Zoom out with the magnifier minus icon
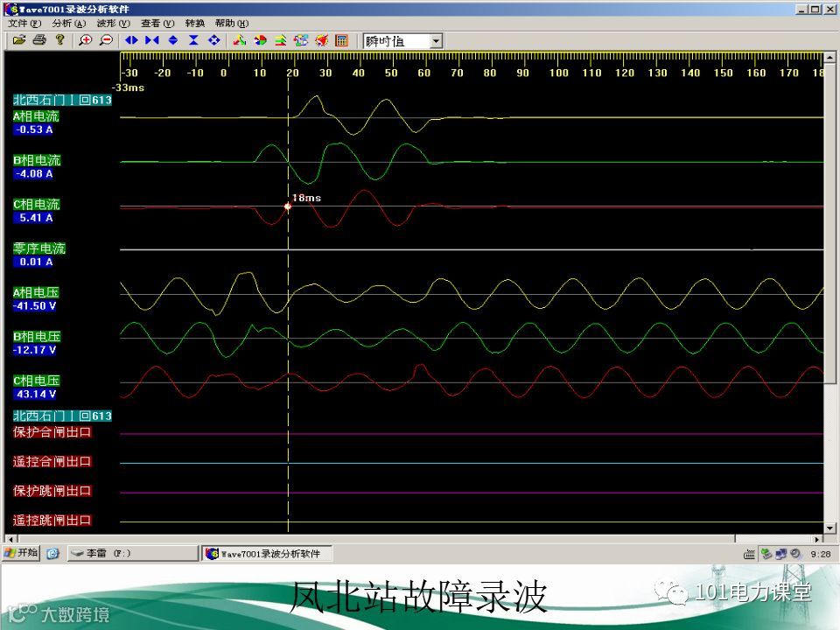Image resolution: width=840 pixels, height=630 pixels. point(106,40)
